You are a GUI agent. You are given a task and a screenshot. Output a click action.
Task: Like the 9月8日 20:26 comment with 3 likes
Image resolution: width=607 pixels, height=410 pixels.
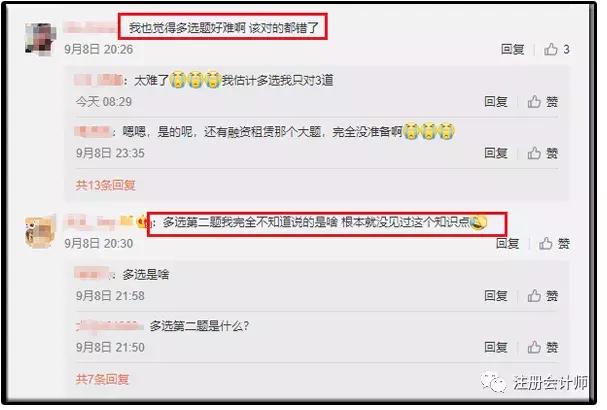point(556,50)
